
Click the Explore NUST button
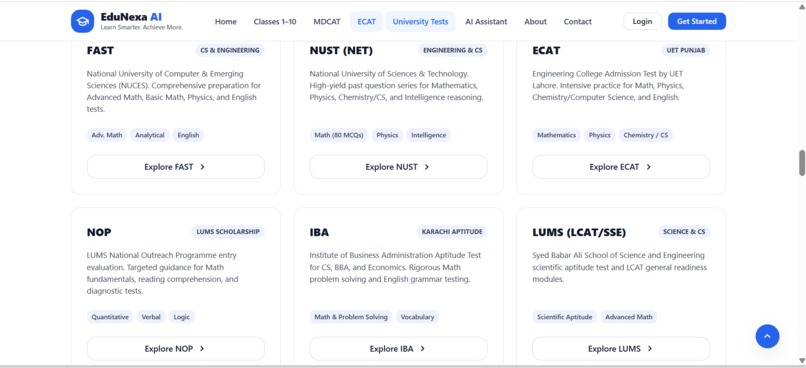pyautogui.click(x=398, y=167)
